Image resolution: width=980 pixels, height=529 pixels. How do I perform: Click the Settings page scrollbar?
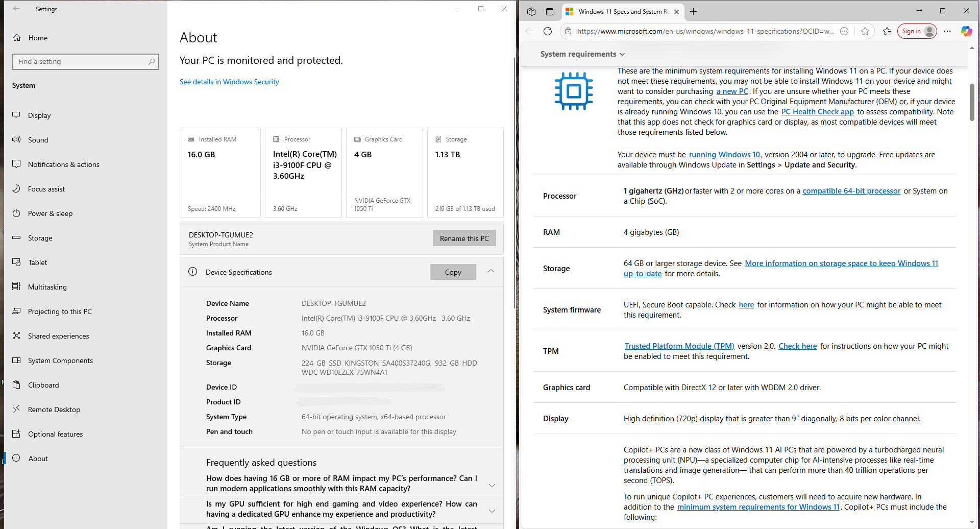tap(514, 182)
